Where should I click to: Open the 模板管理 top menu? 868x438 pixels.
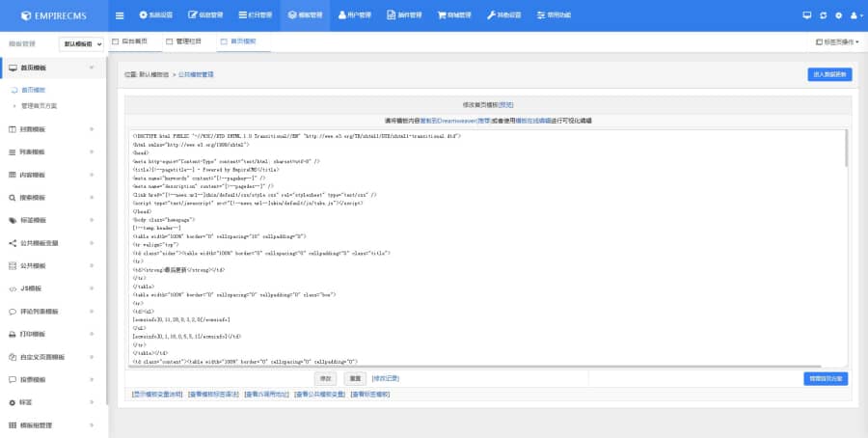[x=305, y=15]
